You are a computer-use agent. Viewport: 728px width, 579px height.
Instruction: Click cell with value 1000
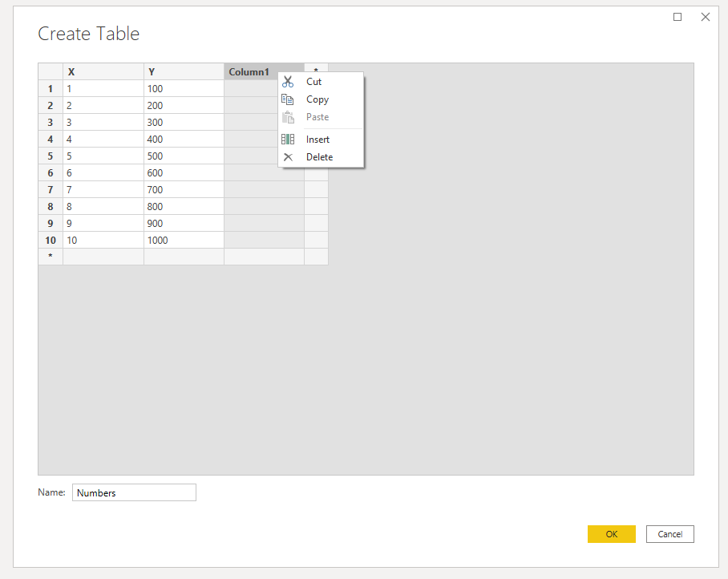184,240
